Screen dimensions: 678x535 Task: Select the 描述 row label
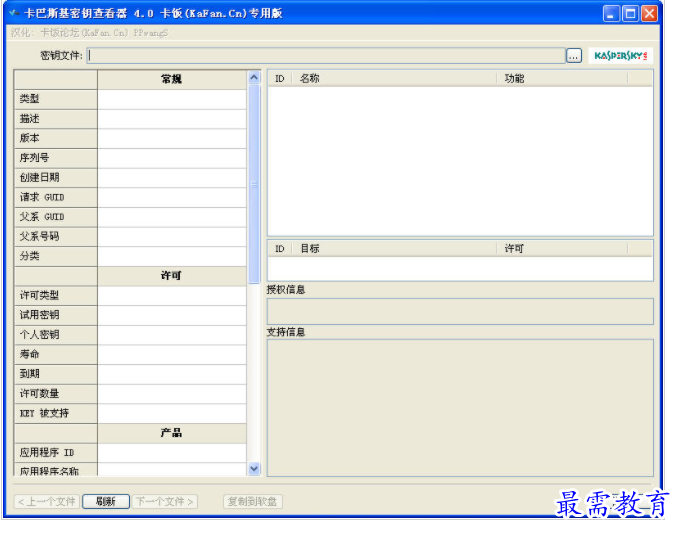(x=56, y=119)
